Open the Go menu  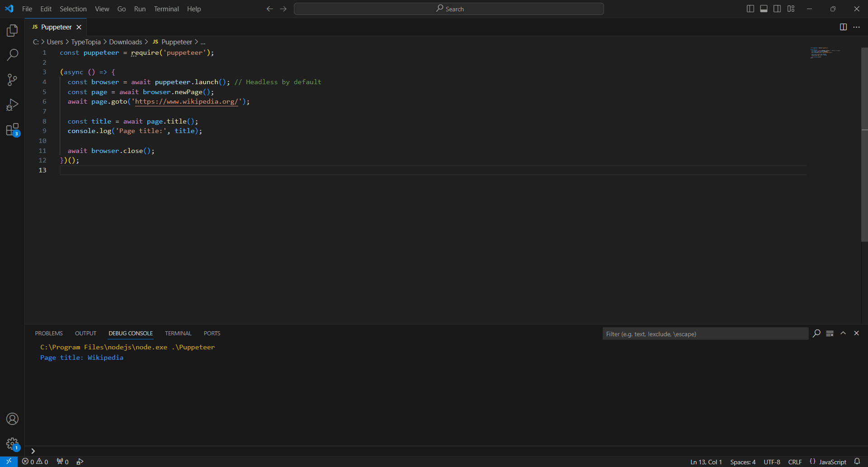(122, 9)
